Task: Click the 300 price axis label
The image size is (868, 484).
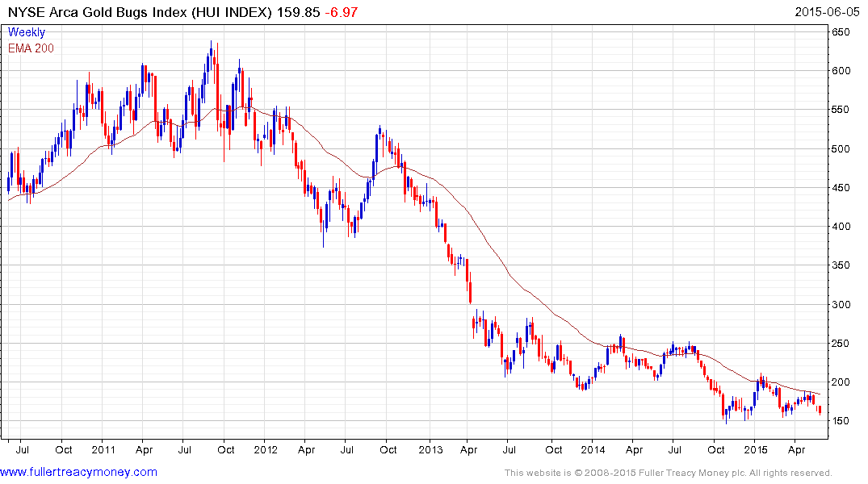Action: pyautogui.click(x=841, y=304)
